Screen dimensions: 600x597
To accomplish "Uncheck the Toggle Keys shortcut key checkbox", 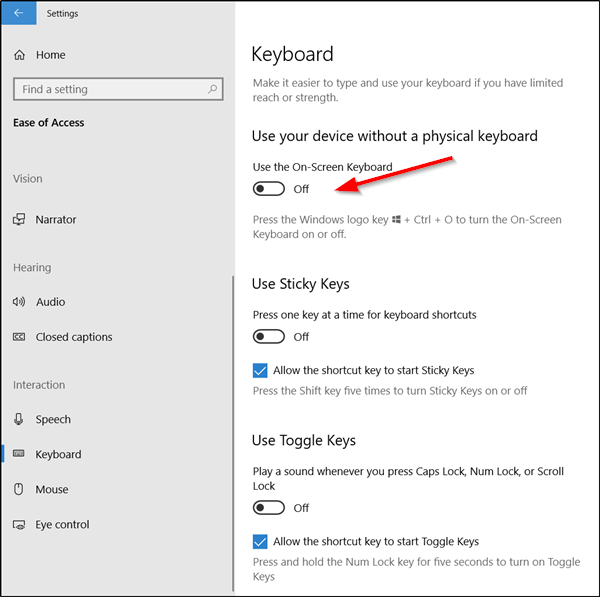I will pos(260,542).
